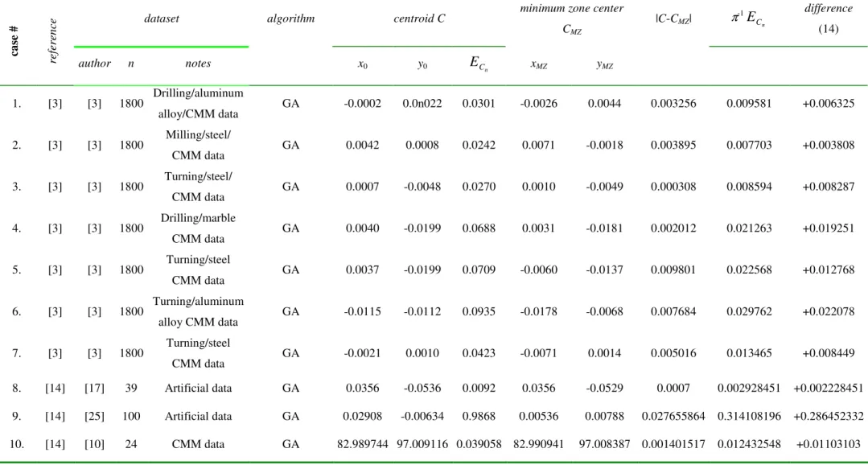Select the value '-0.0115'
The image size is (868, 465).
click(x=362, y=311)
